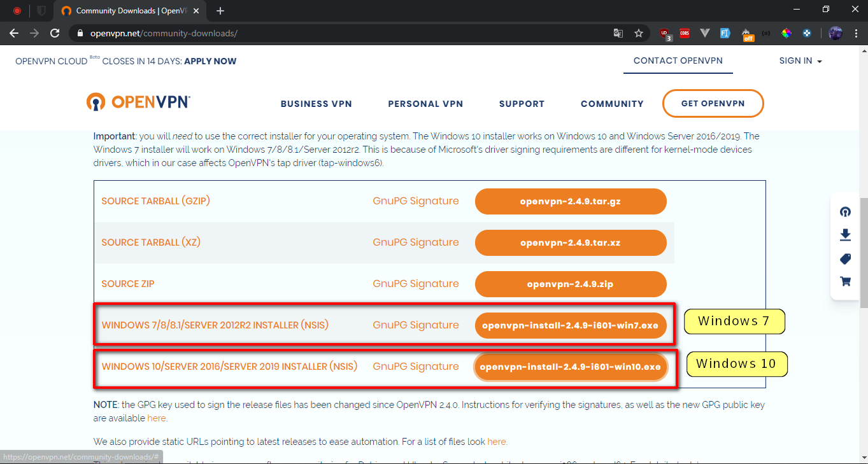Toggle the extension showing the 'off' badge
The width and height of the screenshot is (868, 464).
747,34
